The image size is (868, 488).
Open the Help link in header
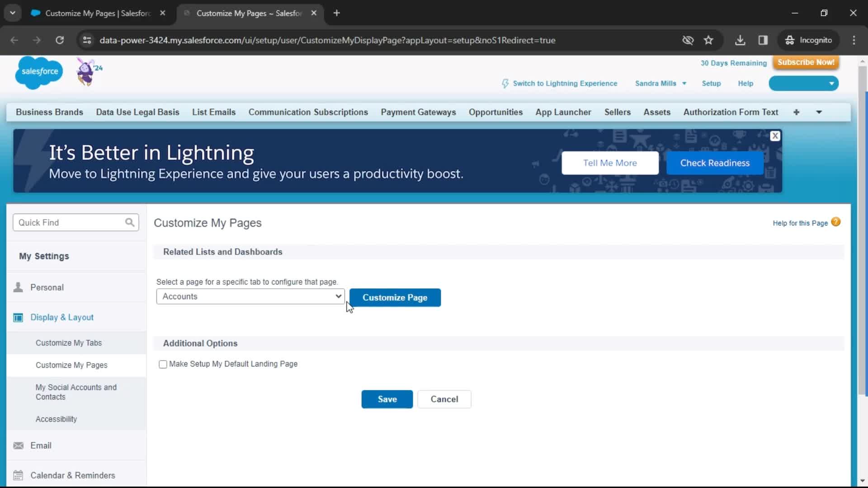745,84
